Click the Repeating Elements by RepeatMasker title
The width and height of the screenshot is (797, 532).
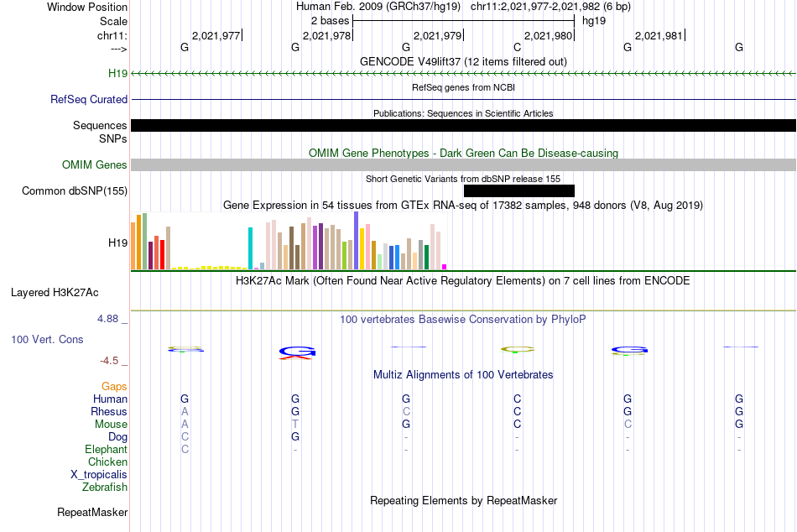[463, 500]
